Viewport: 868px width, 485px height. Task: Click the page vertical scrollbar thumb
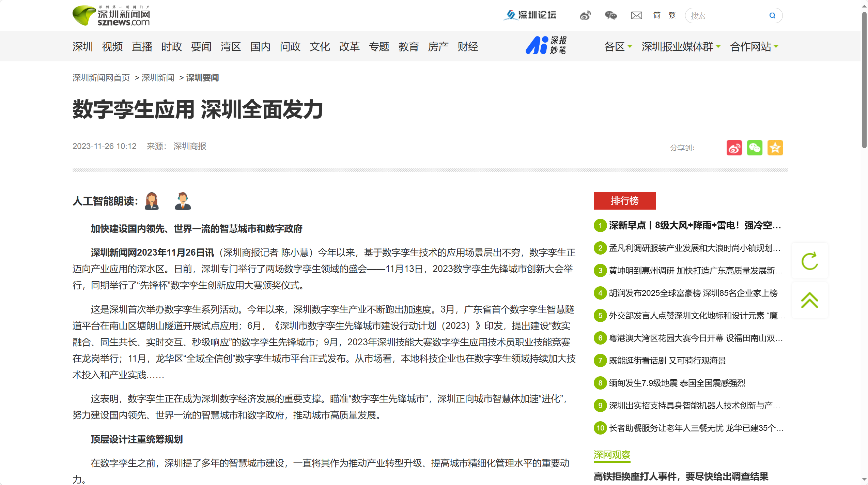point(864,80)
